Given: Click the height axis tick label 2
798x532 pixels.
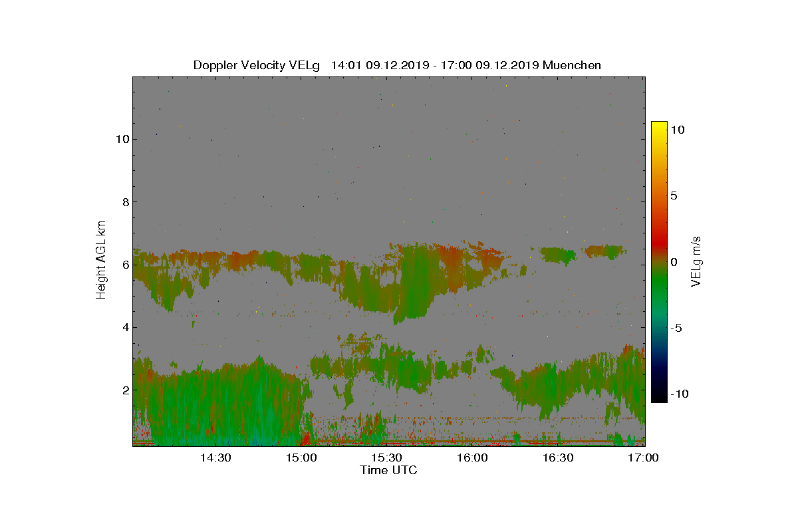Looking at the screenshot, I should [x=124, y=390].
